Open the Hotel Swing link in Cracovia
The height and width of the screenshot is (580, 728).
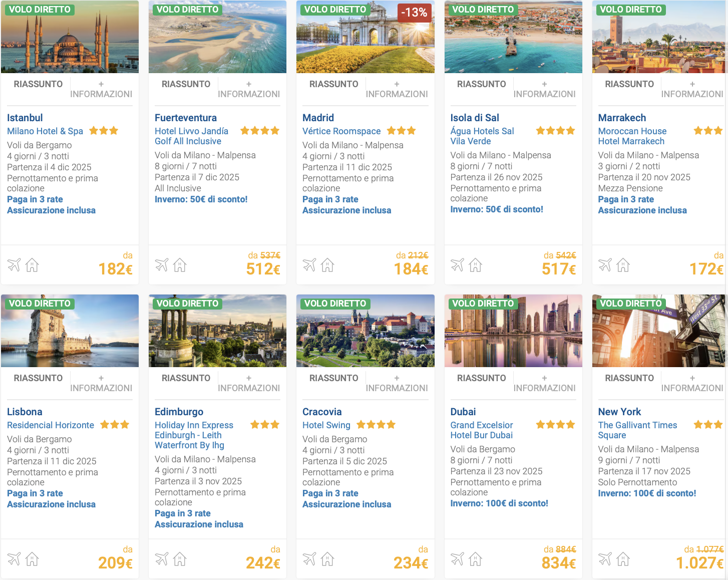pos(326,425)
